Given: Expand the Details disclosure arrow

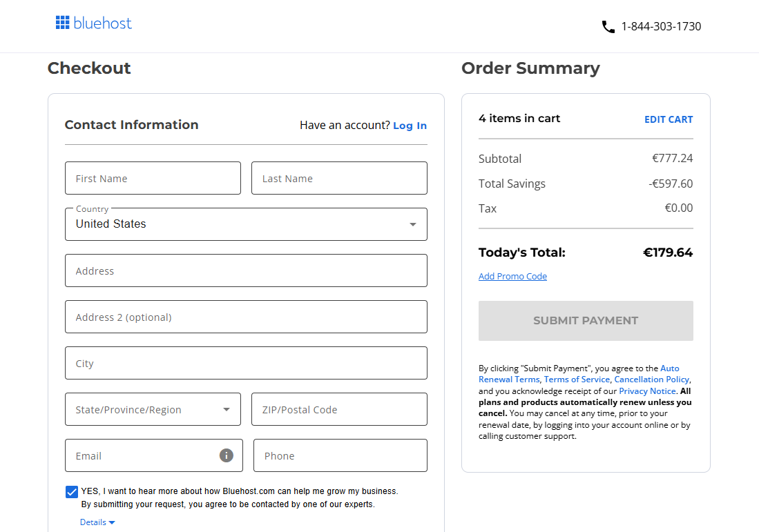Looking at the screenshot, I should click(111, 522).
